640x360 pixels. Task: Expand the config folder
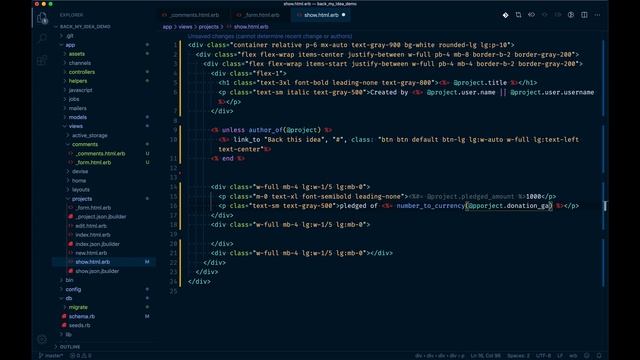[x=73, y=289]
